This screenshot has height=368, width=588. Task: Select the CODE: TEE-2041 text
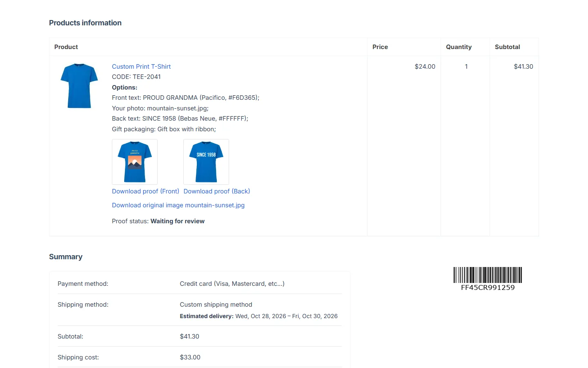pyautogui.click(x=136, y=76)
